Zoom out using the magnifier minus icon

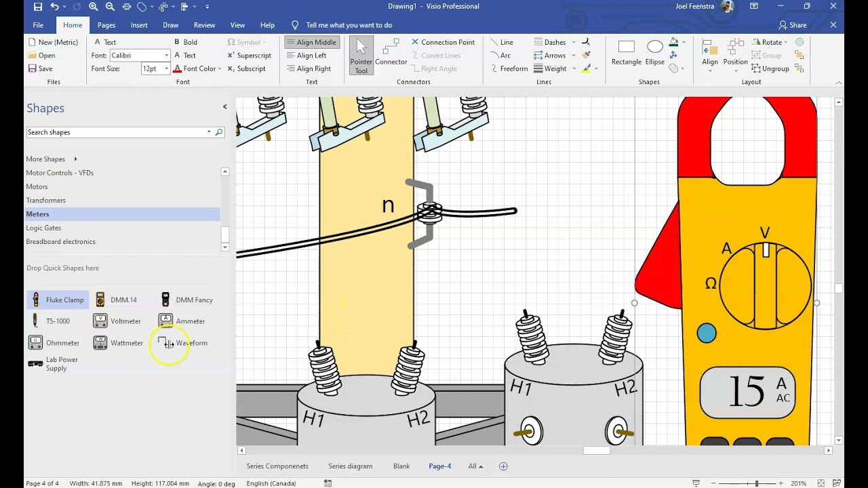click(x=110, y=7)
